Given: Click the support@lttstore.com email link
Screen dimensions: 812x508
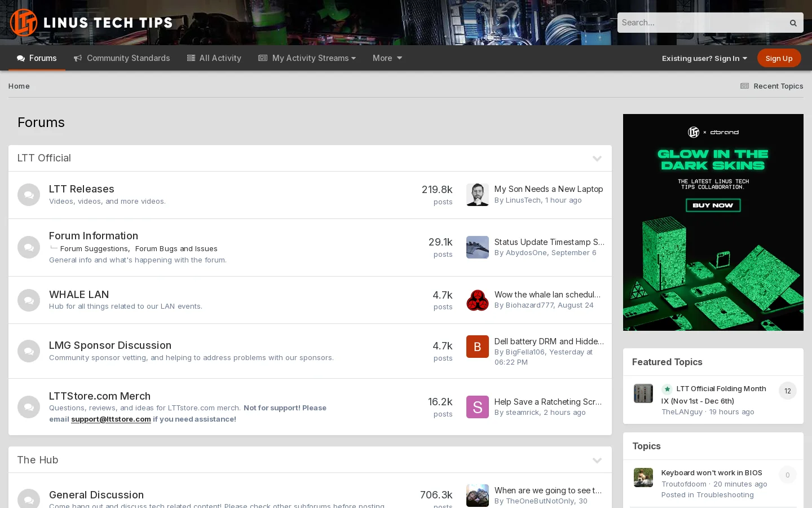Looking at the screenshot, I should 111,419.
